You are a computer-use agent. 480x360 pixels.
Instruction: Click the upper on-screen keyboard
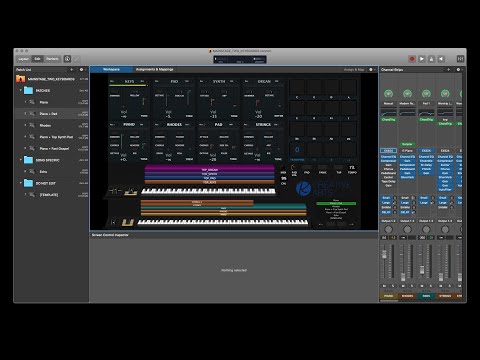tap(208, 191)
